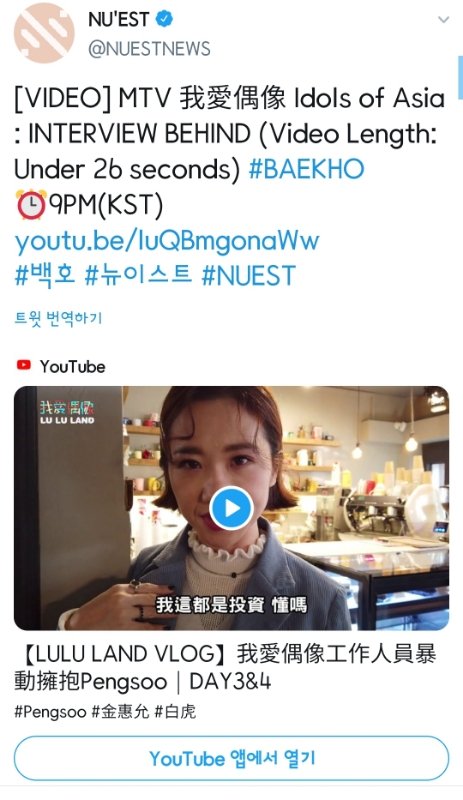Click the verified badge next to NU'EST
The image size is (463, 800).
(164, 19)
